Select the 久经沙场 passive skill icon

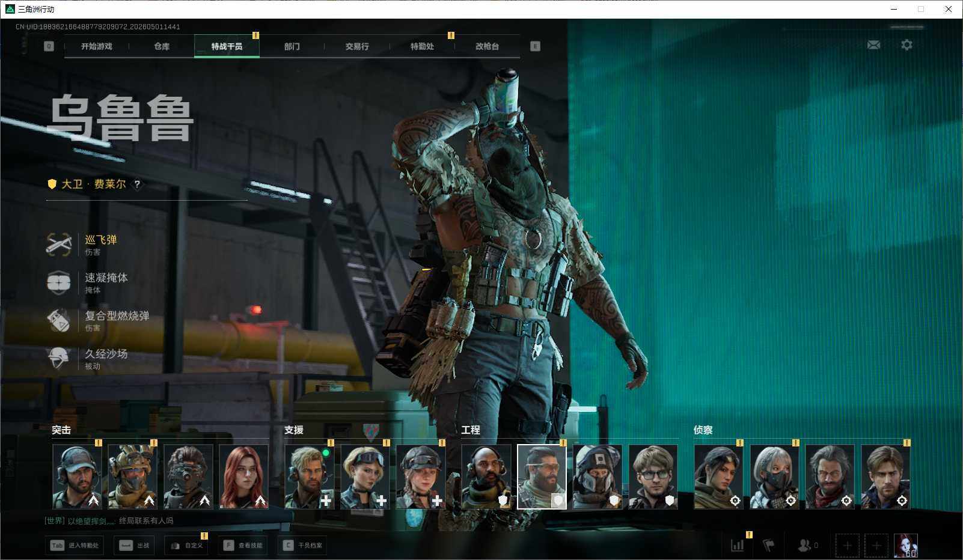click(59, 358)
